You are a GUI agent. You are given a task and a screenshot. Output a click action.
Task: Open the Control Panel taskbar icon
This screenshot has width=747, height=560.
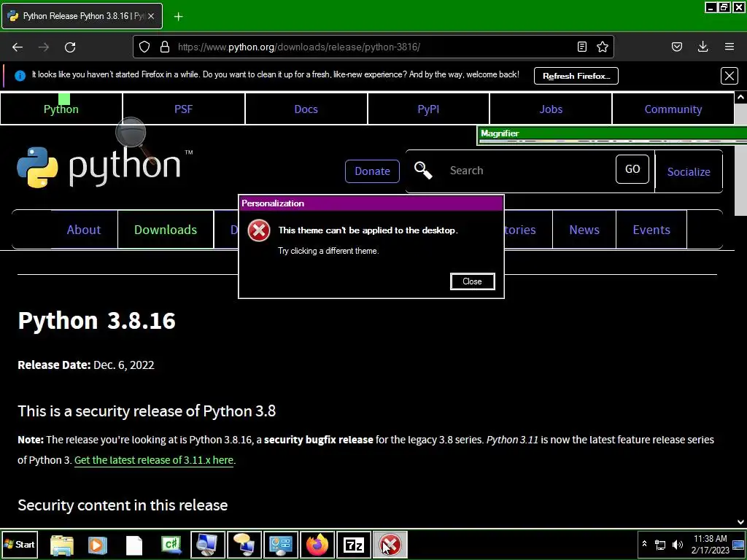pos(281,544)
